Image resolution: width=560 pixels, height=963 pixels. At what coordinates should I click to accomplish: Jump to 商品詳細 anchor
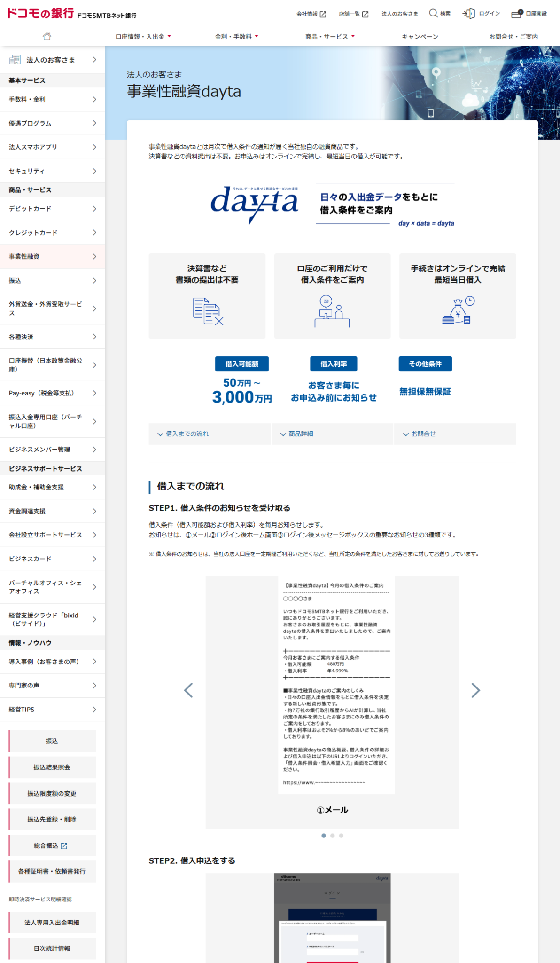point(332,434)
